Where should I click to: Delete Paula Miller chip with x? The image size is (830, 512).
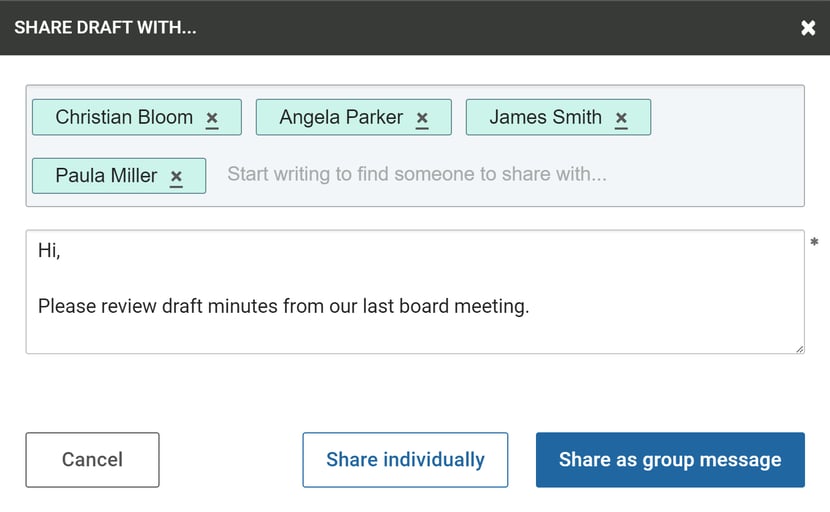[176, 176]
